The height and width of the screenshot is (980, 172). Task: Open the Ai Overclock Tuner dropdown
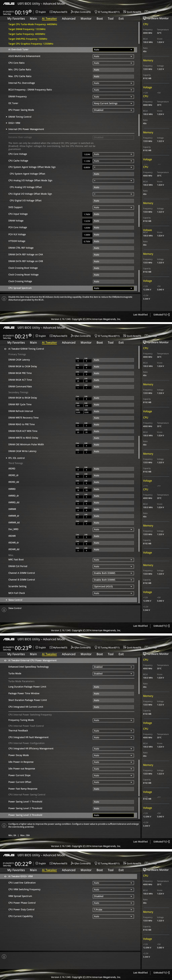(x=113, y=50)
